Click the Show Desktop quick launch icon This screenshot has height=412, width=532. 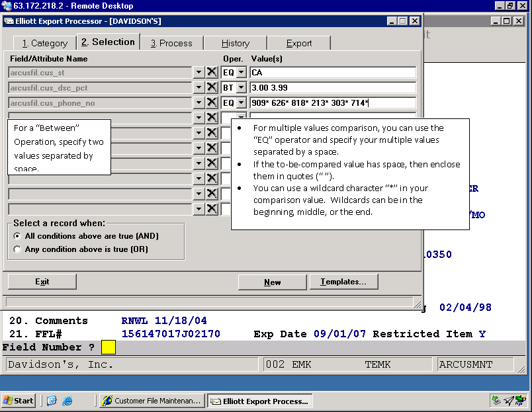click(52, 401)
